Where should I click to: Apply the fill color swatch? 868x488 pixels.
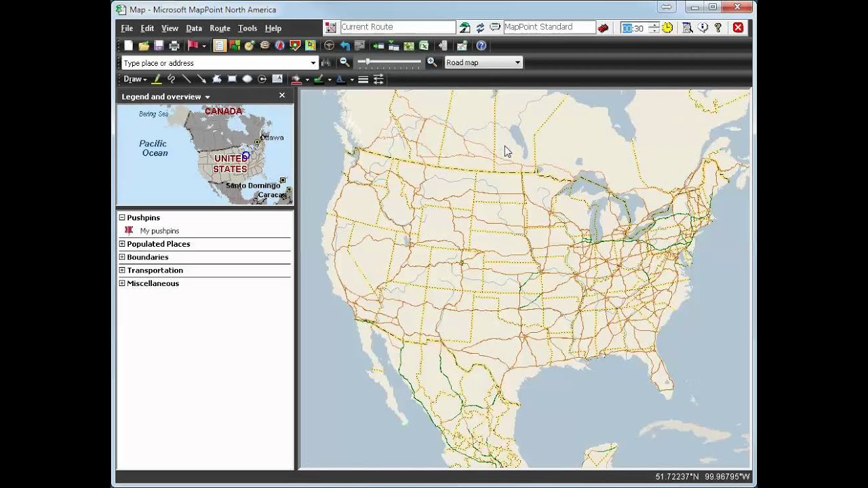(x=296, y=79)
